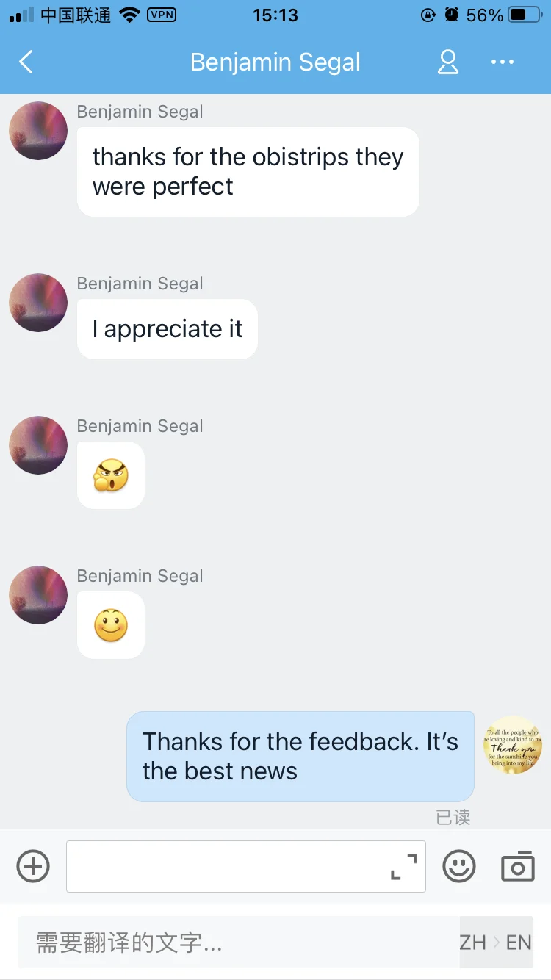Viewport: 551px width, 980px height.
Task: Open contact profile icon in header
Action: click(x=447, y=62)
